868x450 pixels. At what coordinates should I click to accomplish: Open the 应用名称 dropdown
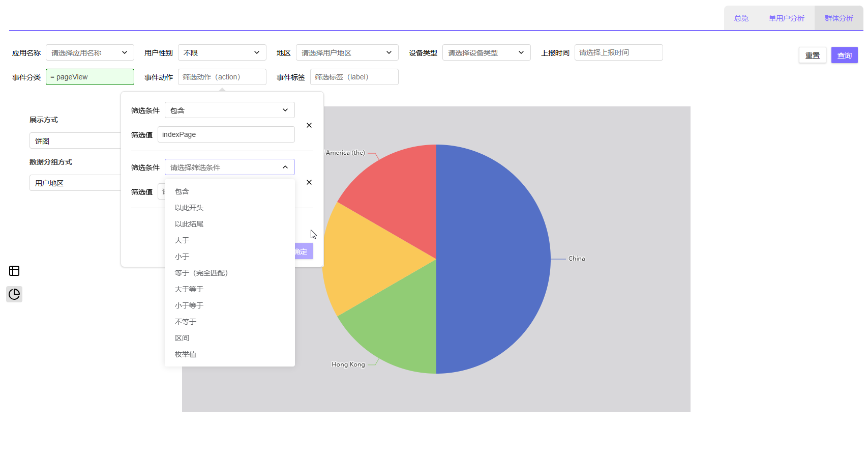point(90,52)
